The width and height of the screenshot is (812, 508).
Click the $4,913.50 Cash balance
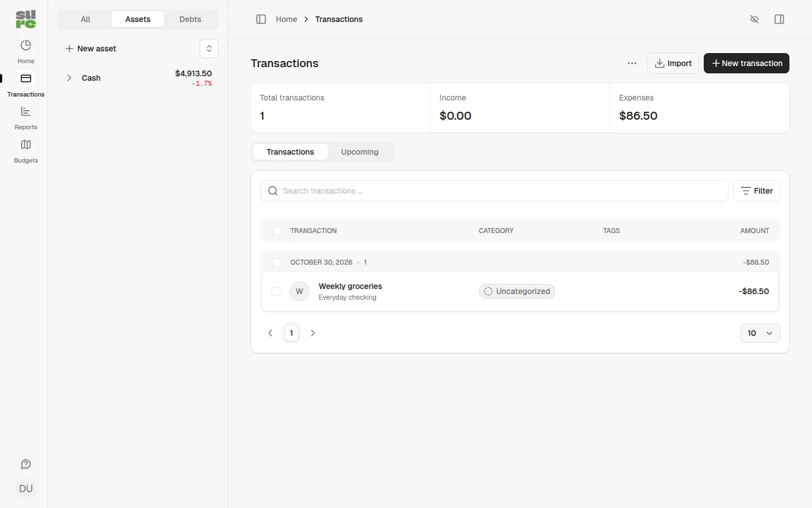point(193,73)
